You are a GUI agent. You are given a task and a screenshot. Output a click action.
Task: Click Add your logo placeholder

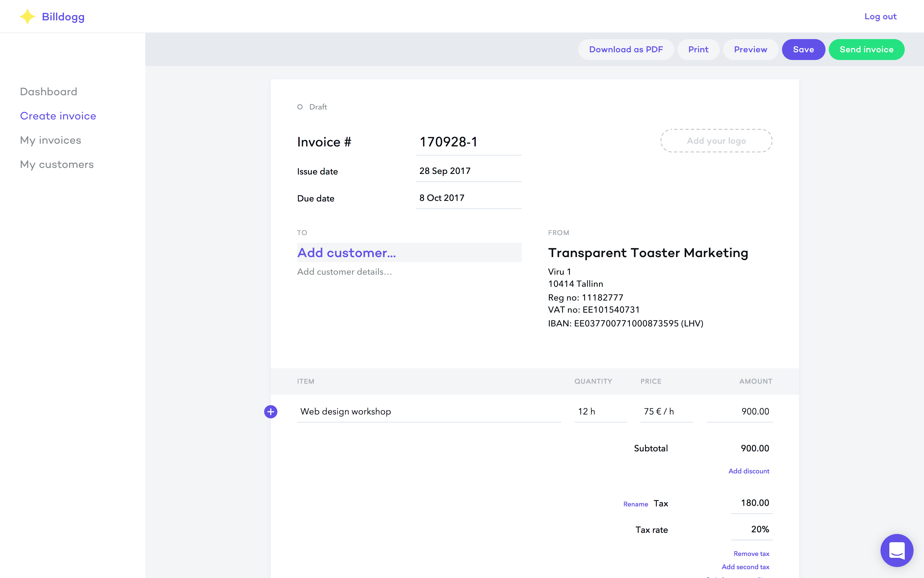coord(716,141)
